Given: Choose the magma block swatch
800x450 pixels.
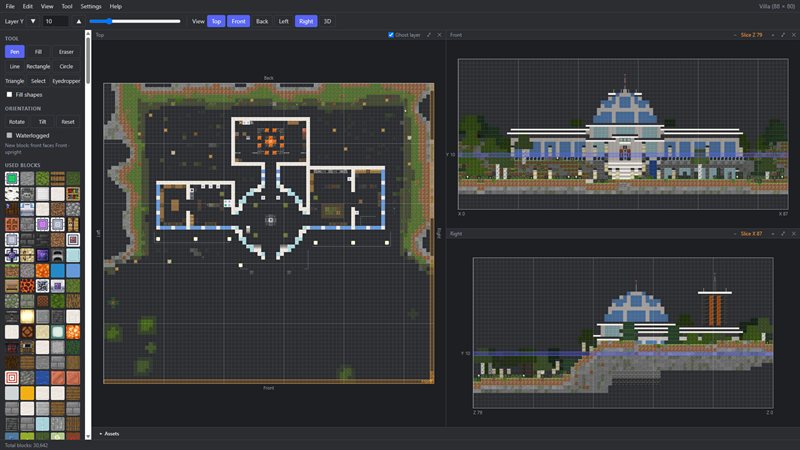Looking at the screenshot, I should 27,286.
